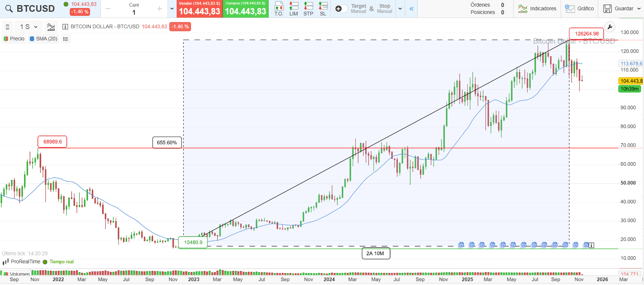Open the Gráfico menu
The height and width of the screenshot is (285, 644).
[579, 8]
